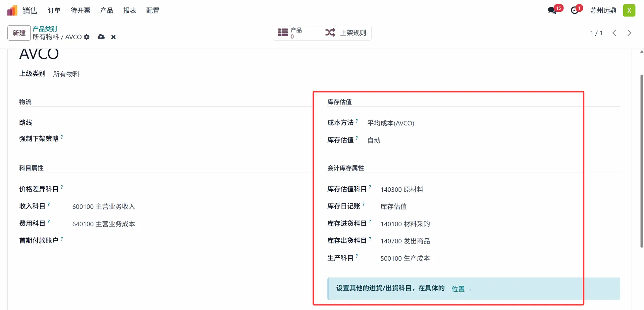Click the 产品类别 breadcrumb link

click(x=45, y=29)
